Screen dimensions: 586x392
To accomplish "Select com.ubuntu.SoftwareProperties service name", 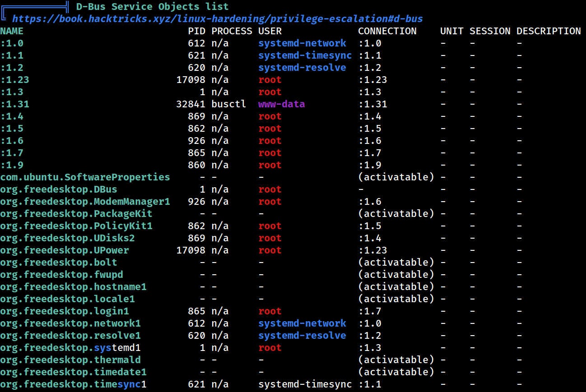I will point(85,177).
